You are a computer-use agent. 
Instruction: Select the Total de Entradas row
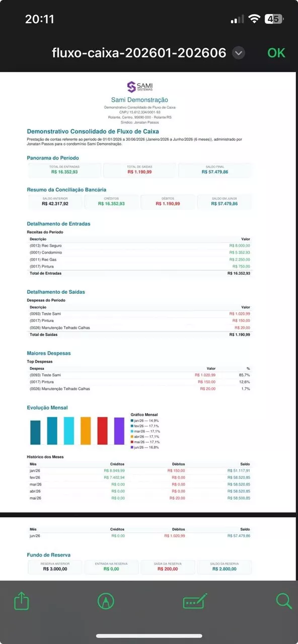pos(139,273)
